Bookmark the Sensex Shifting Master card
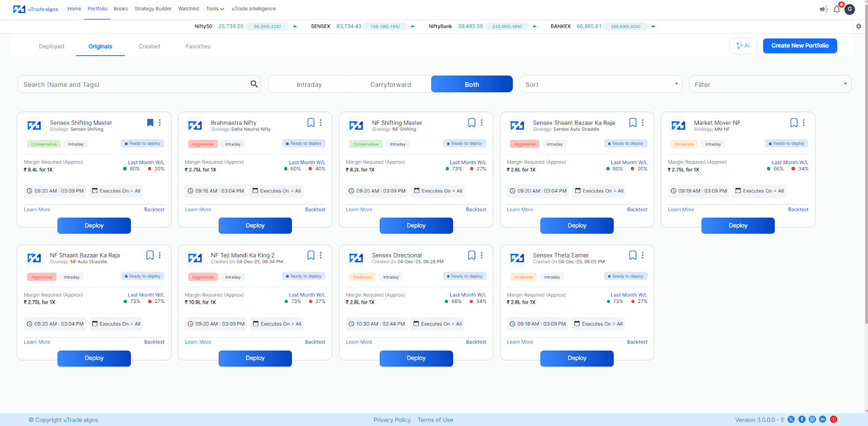 click(x=150, y=122)
